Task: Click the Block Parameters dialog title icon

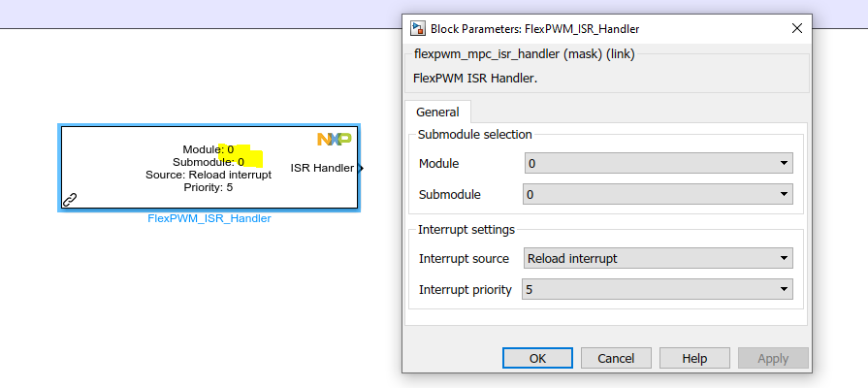Action: (x=417, y=29)
